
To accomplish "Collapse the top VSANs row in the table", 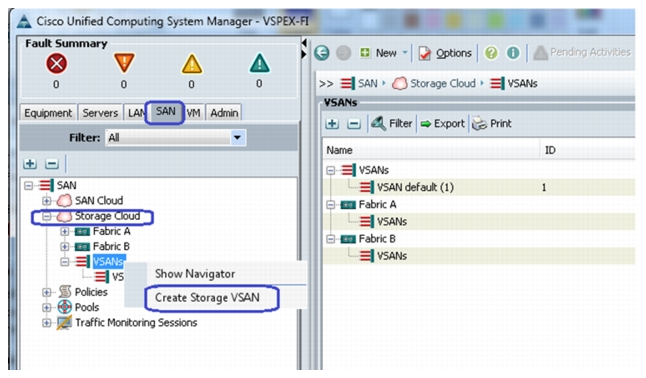I will click(x=330, y=170).
